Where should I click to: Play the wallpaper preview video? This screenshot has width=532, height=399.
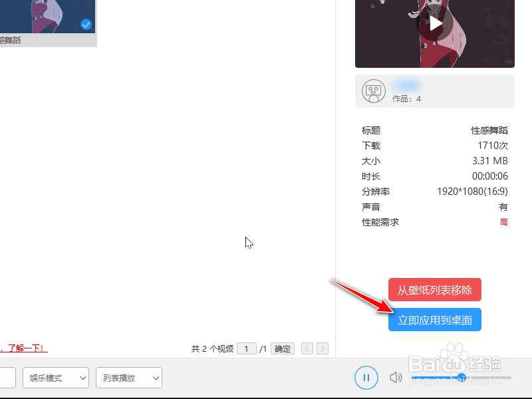click(x=435, y=24)
